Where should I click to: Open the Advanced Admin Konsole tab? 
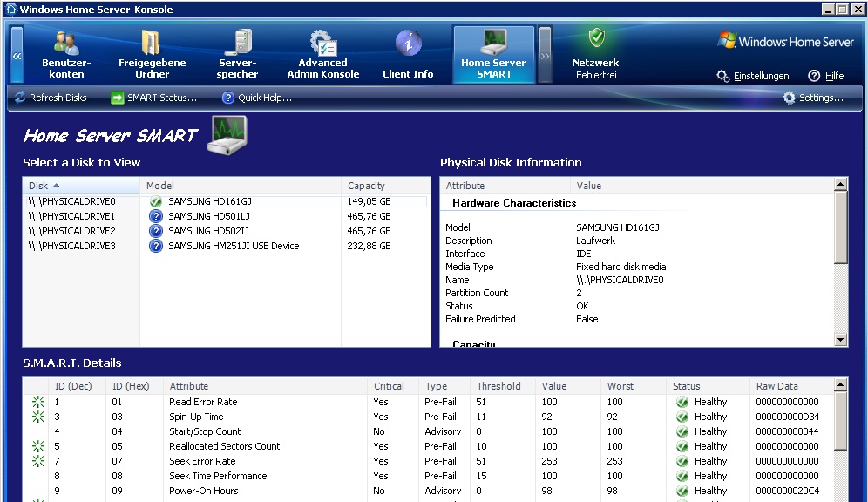pyautogui.click(x=322, y=55)
